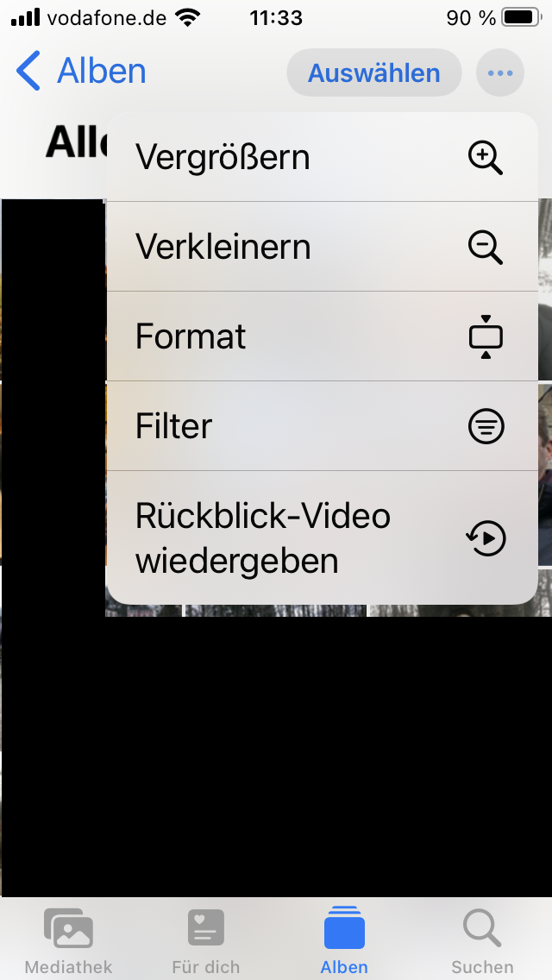The image size is (552, 980).
Task: Tap the Suchen magnifying glass icon
Action: coord(482,930)
